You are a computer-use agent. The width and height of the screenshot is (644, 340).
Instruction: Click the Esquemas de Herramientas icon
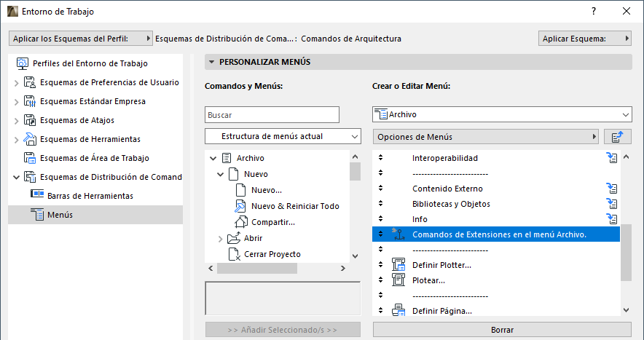(x=30, y=139)
